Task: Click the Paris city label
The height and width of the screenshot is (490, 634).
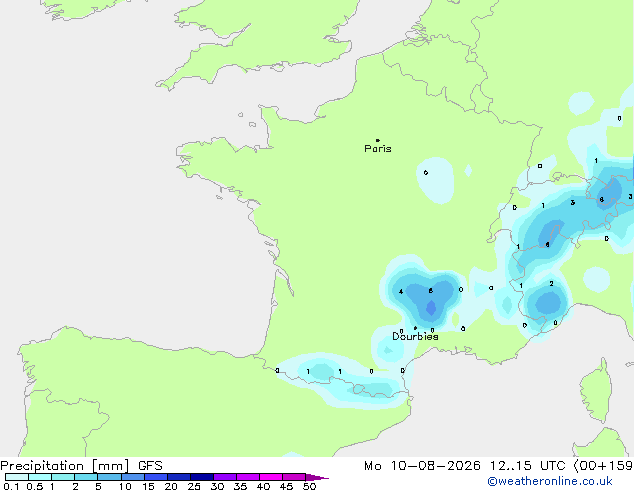Action: (x=378, y=149)
